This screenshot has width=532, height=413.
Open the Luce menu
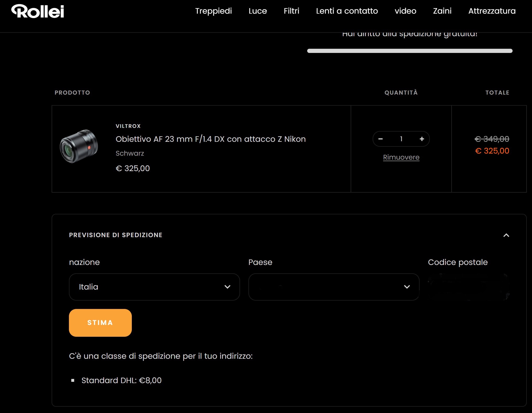click(x=258, y=11)
